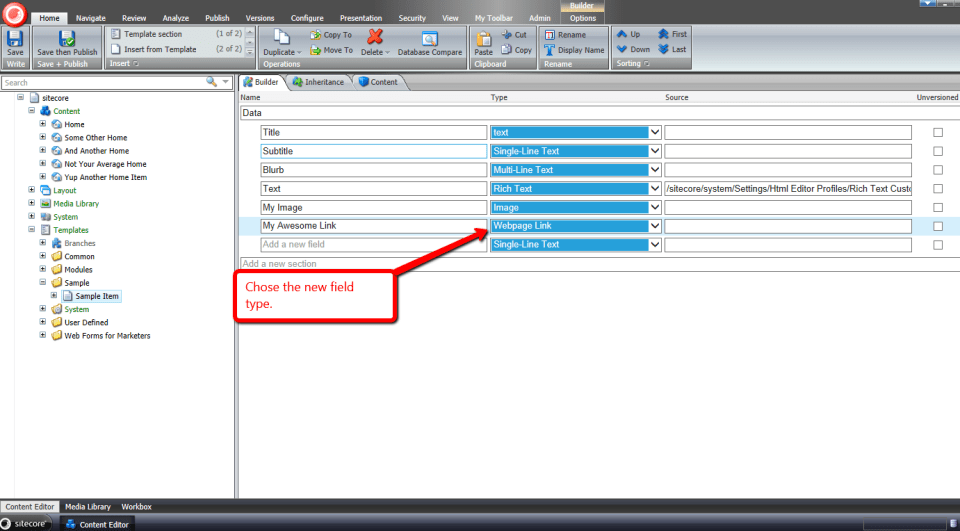Click Display Name button

[576, 49]
